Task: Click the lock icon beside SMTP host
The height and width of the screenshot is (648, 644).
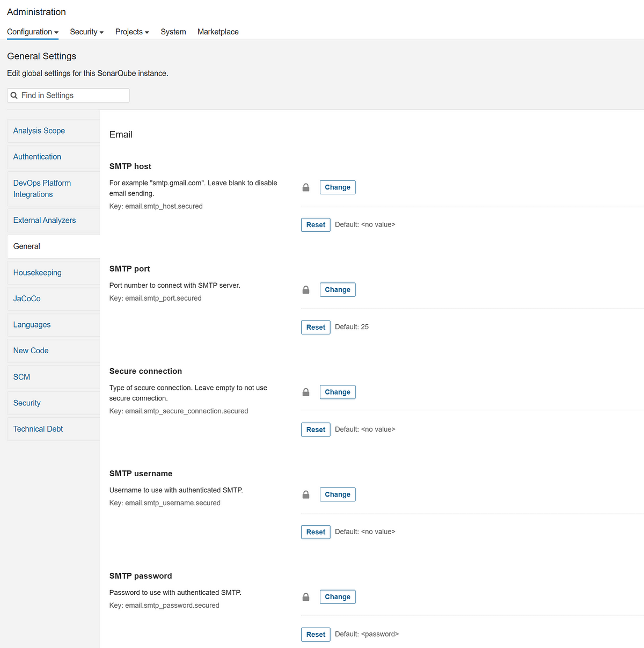Action: tap(306, 187)
